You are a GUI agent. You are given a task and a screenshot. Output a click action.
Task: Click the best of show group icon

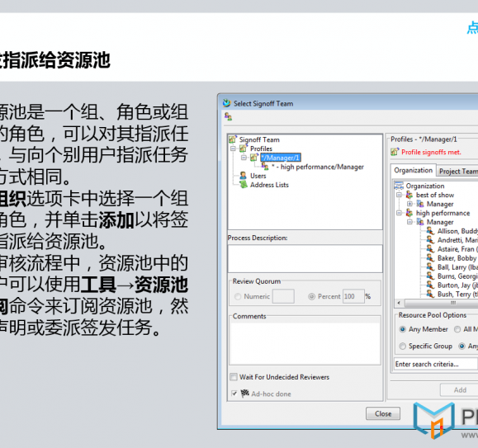tap(409, 195)
